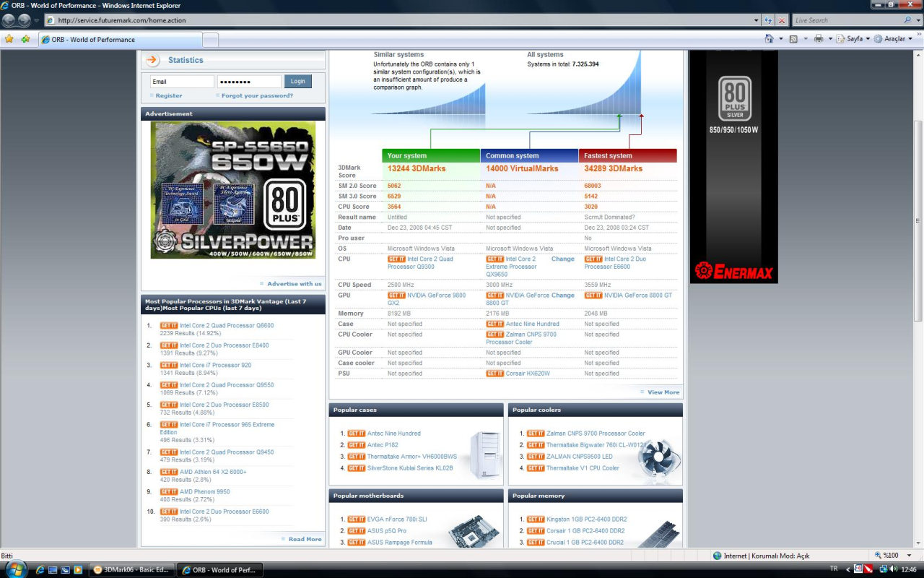924x578 pixels.
Task: Click View More under comparison table
Action: [663, 392]
